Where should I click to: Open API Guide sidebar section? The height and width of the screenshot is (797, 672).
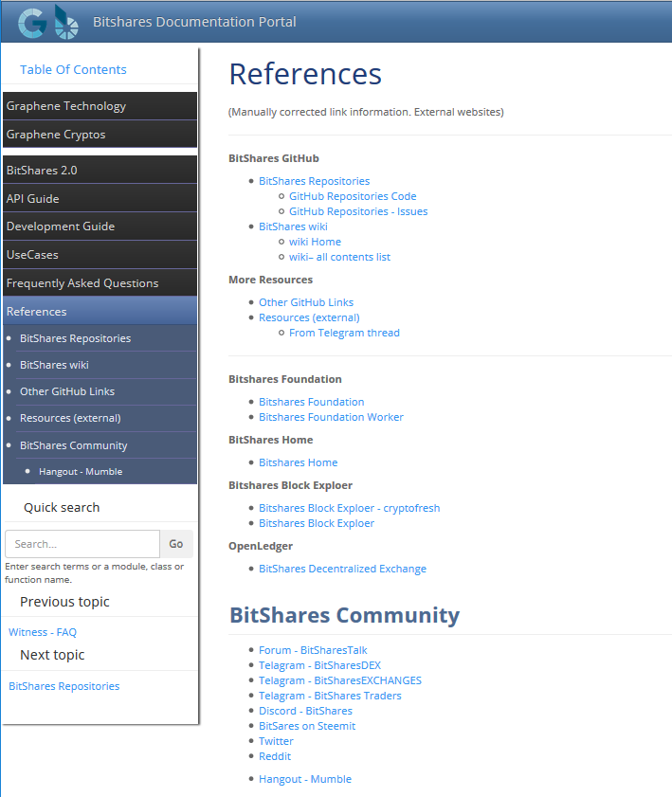(x=100, y=199)
